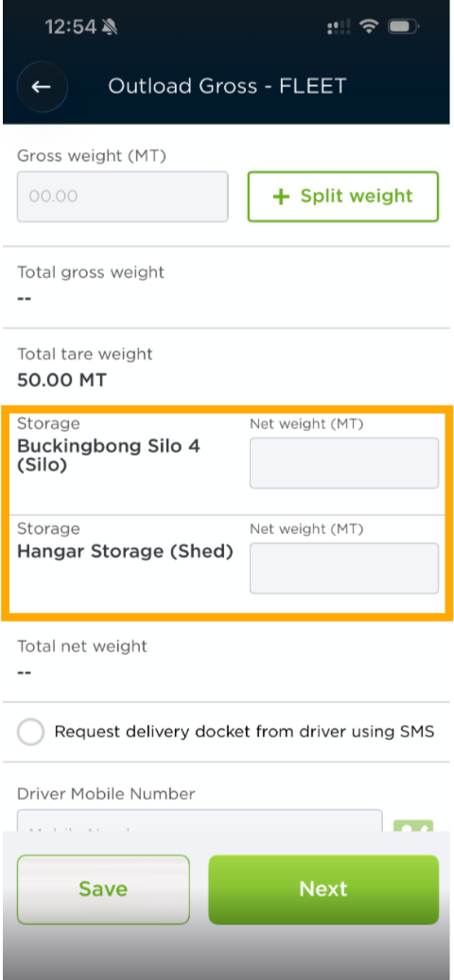Tap the back arrow icon
The width and height of the screenshot is (454, 980).
point(42,86)
